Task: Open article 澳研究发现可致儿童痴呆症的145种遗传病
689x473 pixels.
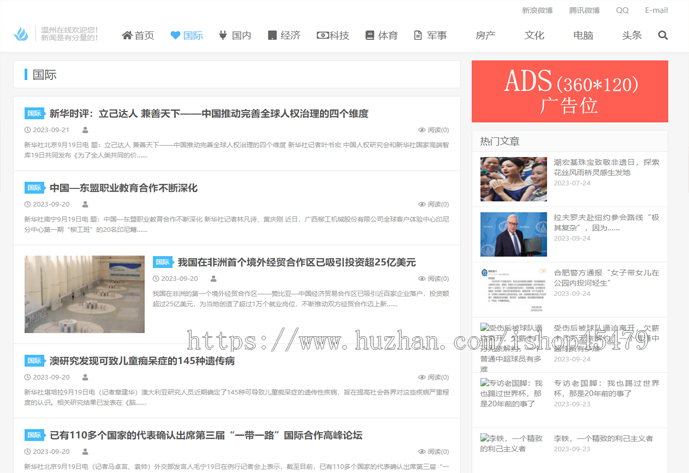Action: tap(142, 361)
